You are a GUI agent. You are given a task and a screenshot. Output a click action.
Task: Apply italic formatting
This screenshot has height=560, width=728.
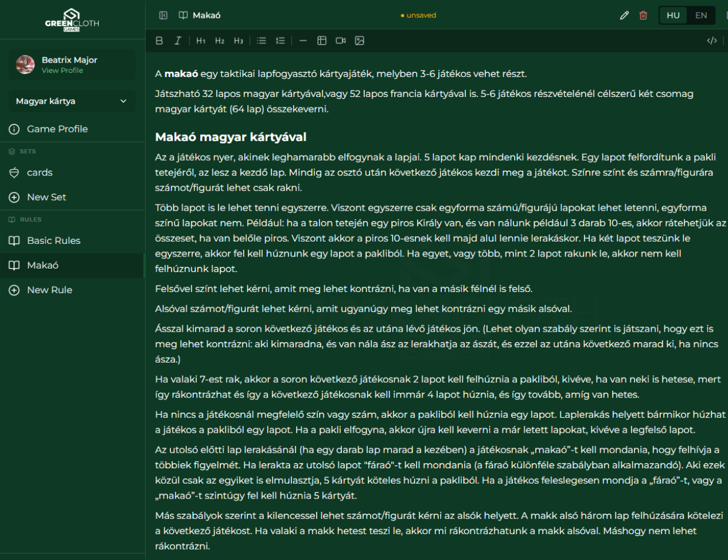[178, 40]
